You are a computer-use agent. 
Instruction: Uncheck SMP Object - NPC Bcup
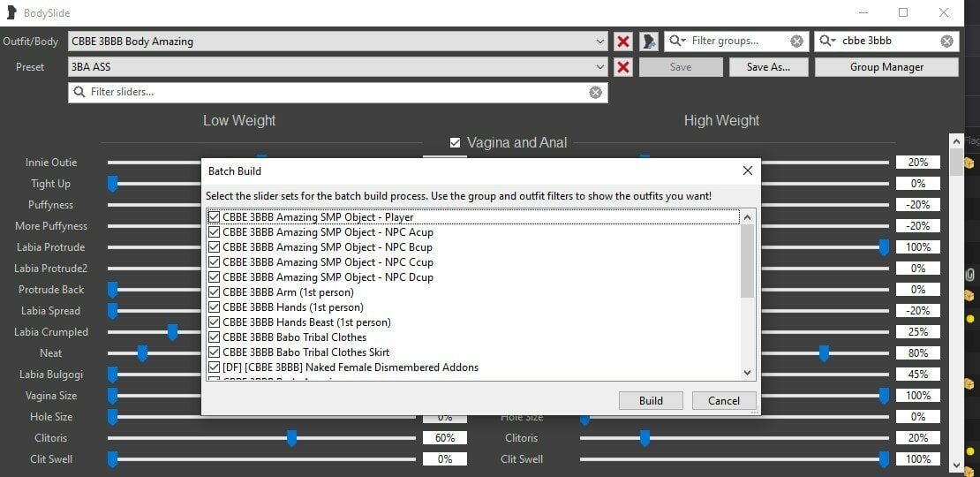click(x=215, y=247)
